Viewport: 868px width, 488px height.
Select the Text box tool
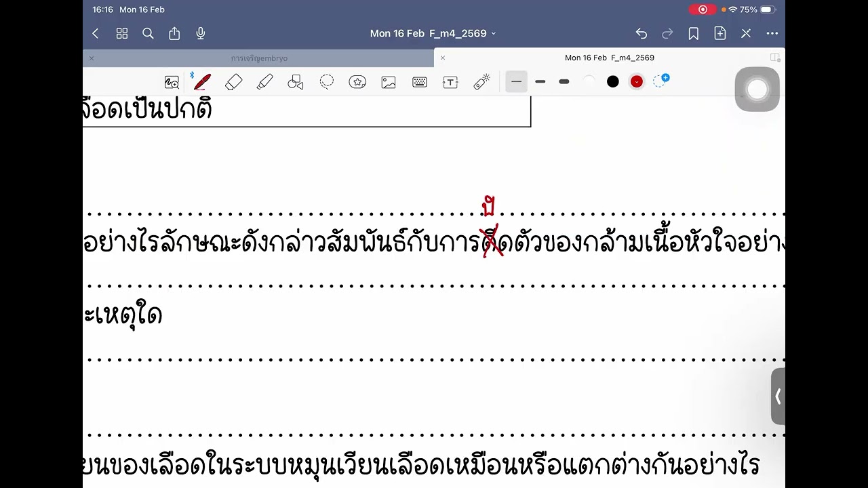click(450, 82)
